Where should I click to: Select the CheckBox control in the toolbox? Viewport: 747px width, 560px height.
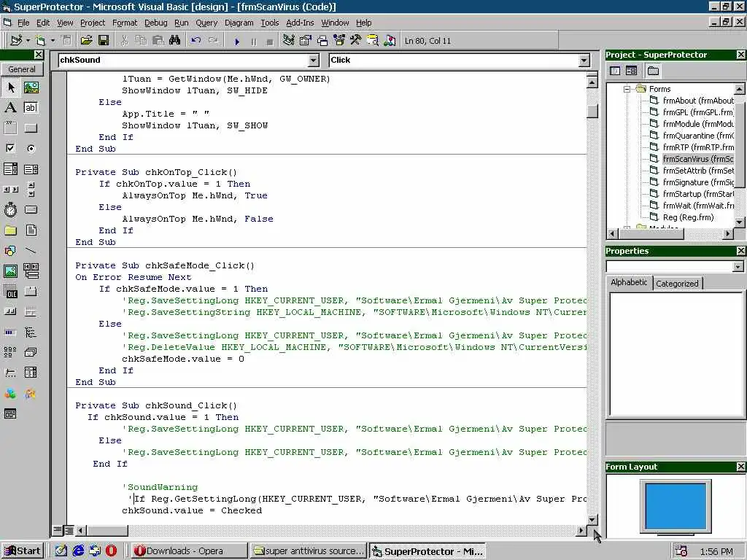tap(10, 148)
